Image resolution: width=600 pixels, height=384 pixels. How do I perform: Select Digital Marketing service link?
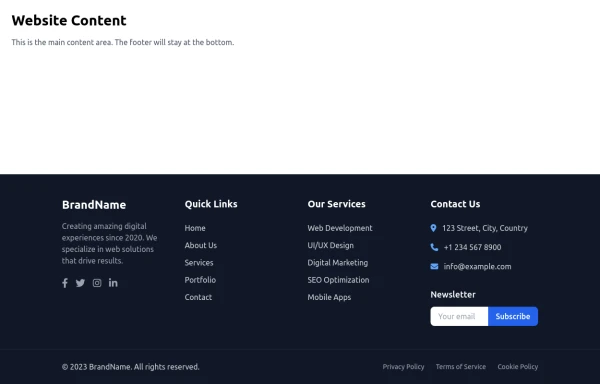click(338, 263)
